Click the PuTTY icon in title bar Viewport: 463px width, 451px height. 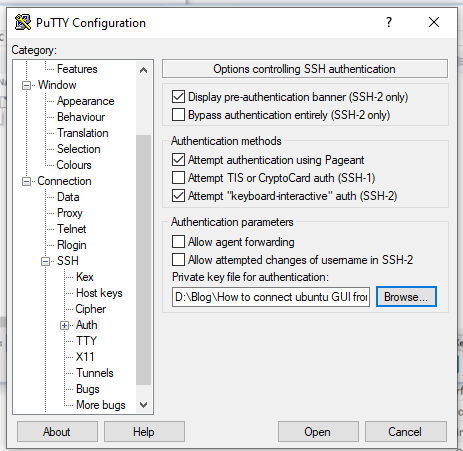(x=23, y=22)
